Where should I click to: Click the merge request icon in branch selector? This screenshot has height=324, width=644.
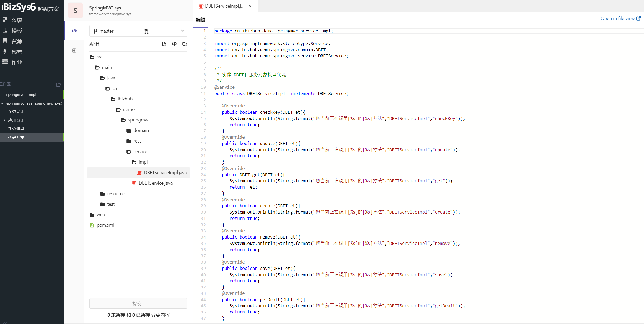pyautogui.click(x=146, y=31)
